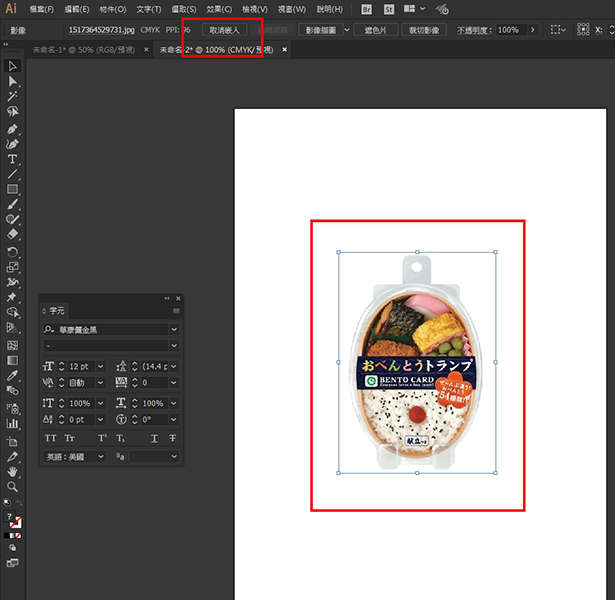Select the Direct Selection tool
The width and height of the screenshot is (615, 600).
coord(13,81)
